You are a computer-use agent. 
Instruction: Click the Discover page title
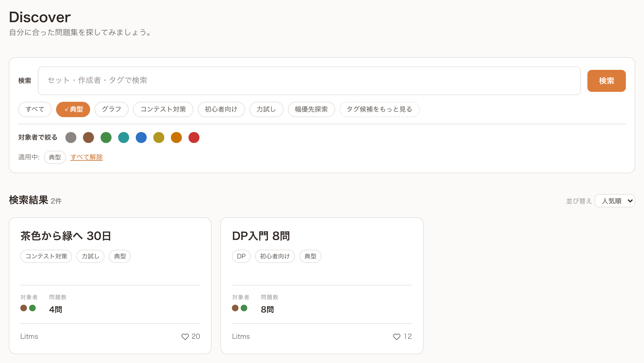40,17
